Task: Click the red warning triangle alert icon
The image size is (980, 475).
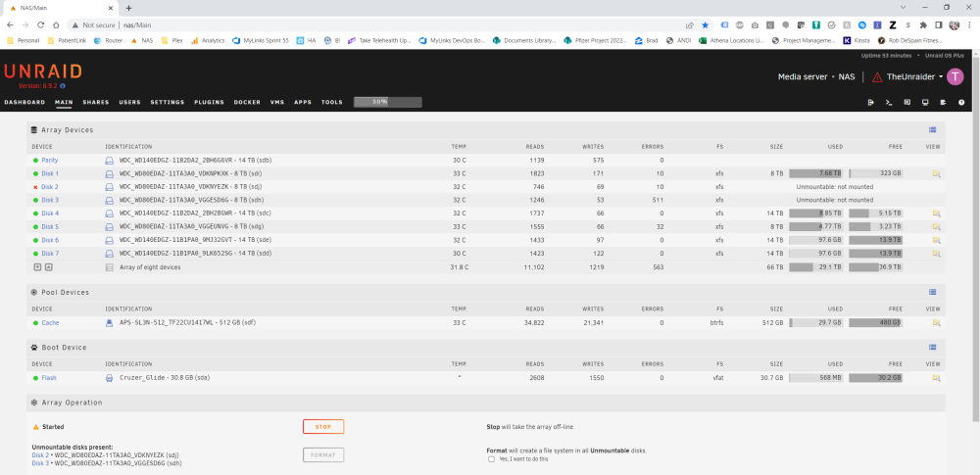Action: [877, 76]
